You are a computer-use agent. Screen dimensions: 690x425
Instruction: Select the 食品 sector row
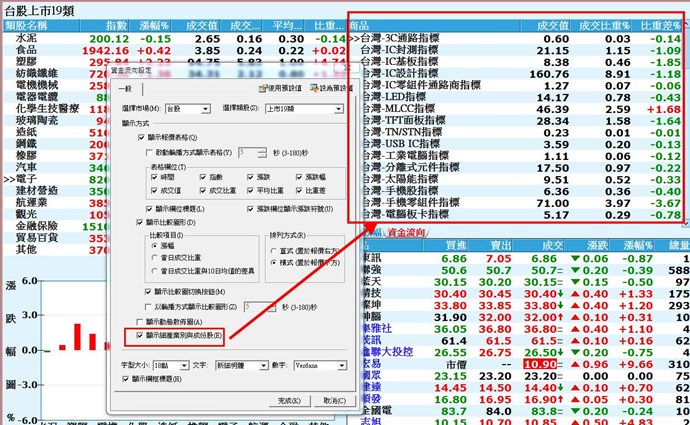pos(175,51)
